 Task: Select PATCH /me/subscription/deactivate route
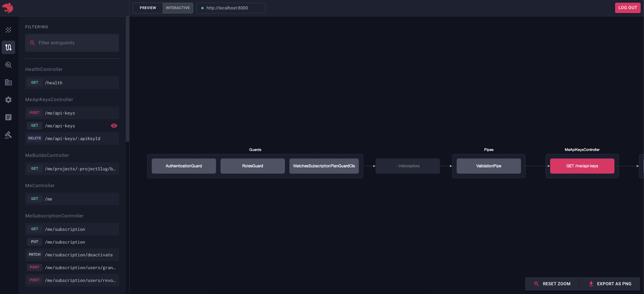72,255
